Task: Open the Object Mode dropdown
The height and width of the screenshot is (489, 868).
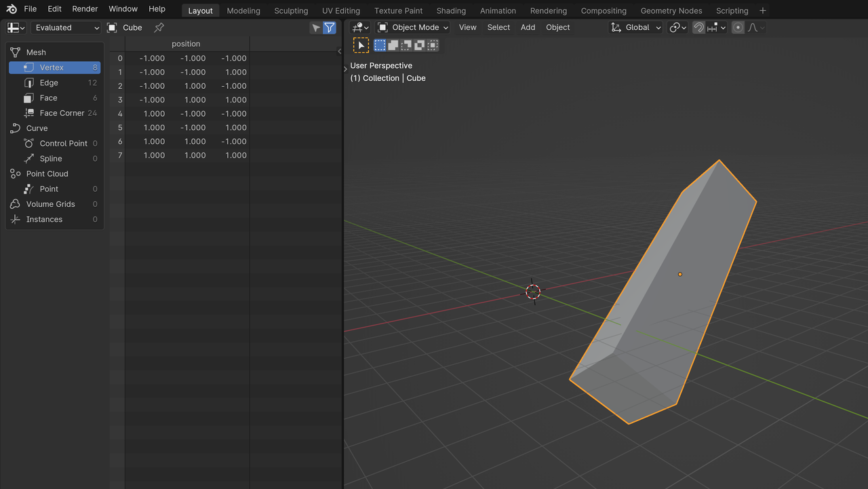Action: tap(413, 28)
